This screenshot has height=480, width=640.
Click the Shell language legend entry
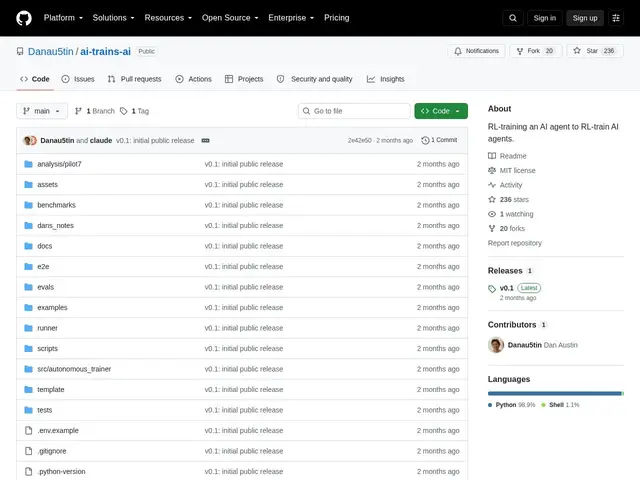(560, 405)
